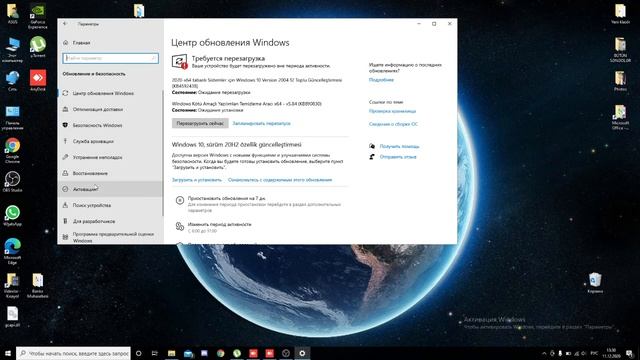Open volume control in system tray

(x=583, y=353)
